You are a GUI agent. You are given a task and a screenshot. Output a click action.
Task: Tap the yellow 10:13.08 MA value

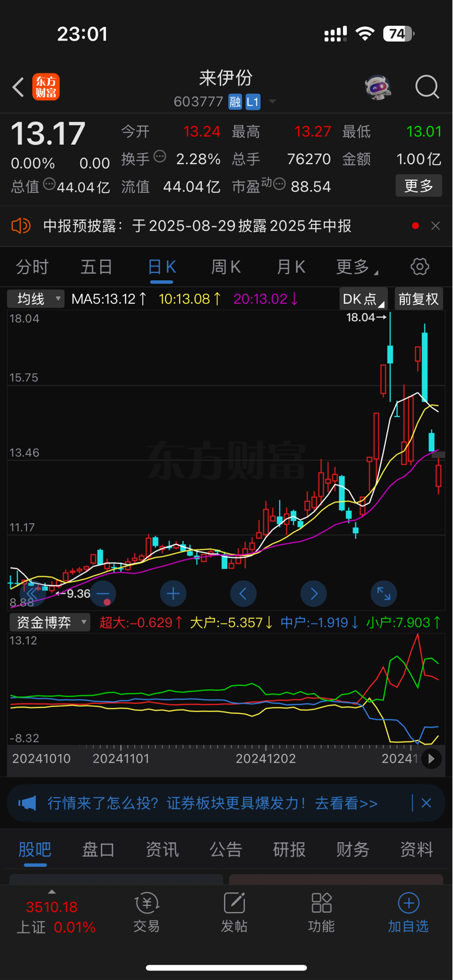(x=190, y=299)
